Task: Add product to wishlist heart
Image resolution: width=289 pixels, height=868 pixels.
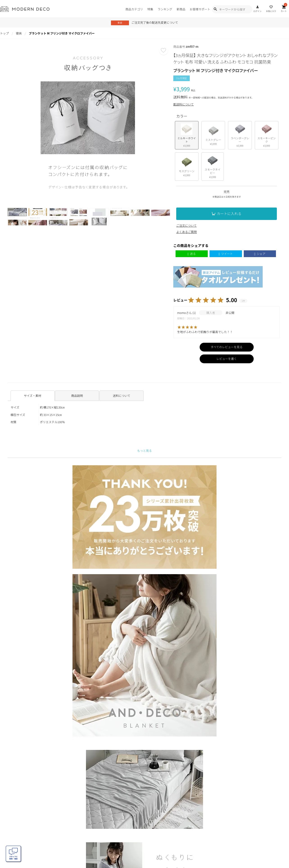Action: point(163,50)
